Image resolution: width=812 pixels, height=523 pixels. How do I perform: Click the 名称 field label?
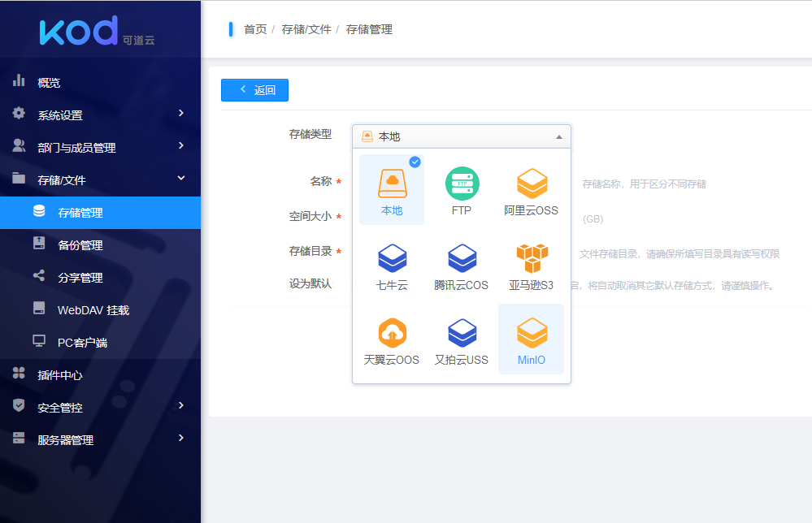click(321, 182)
